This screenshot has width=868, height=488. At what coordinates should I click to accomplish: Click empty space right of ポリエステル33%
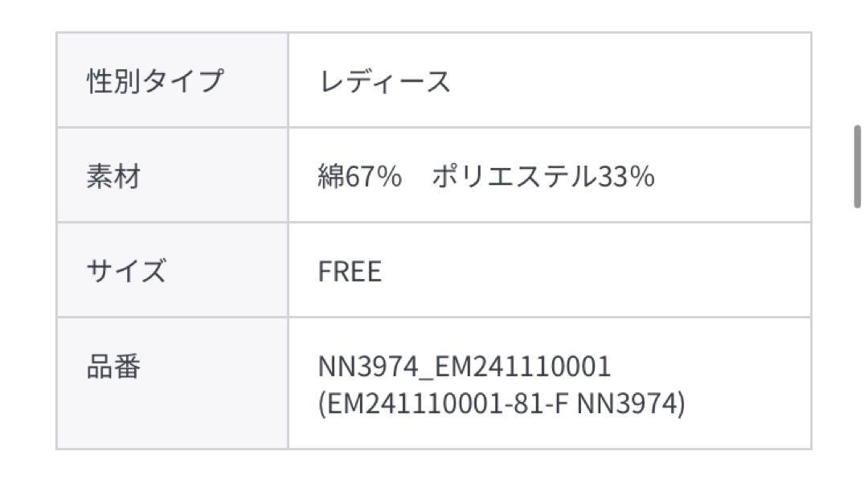734,176
